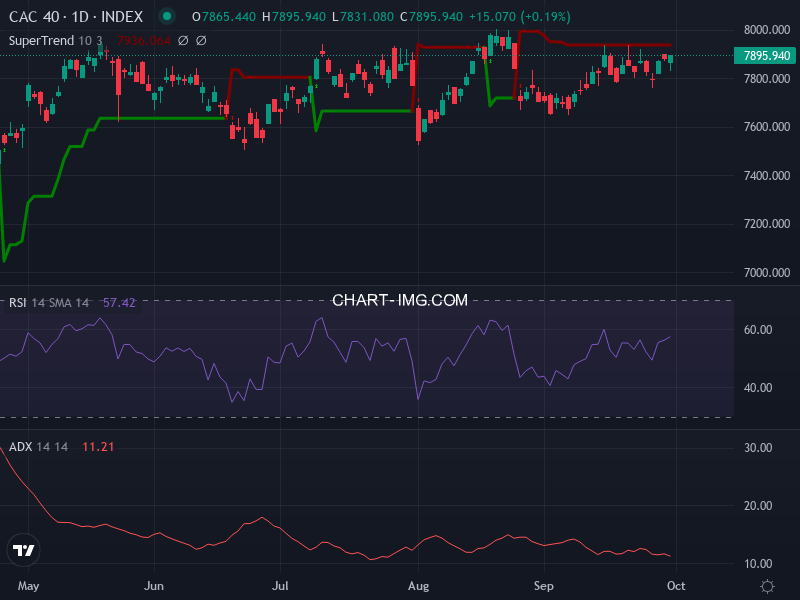Click the TradingView logo icon
The height and width of the screenshot is (600, 800).
[x=24, y=550]
